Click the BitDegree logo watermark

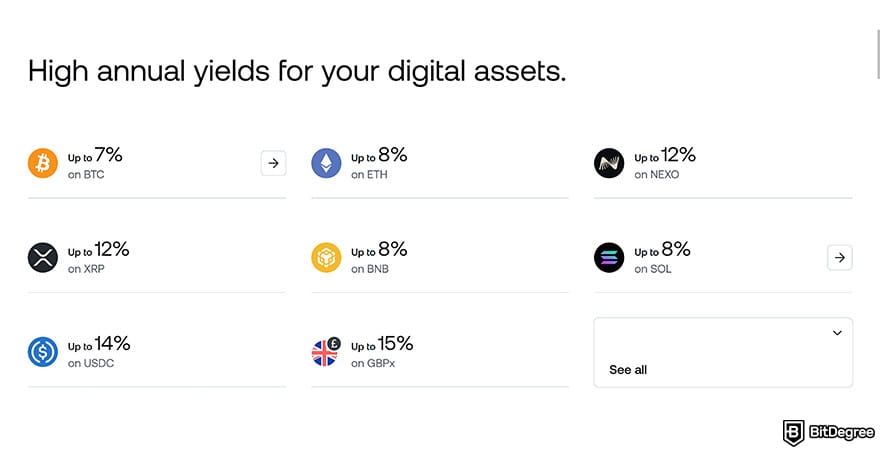[x=826, y=432]
